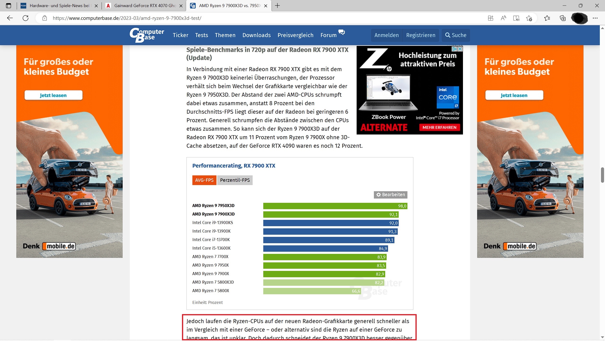The height and width of the screenshot is (364, 605).
Task: Open the Suche search button
Action: (x=456, y=35)
